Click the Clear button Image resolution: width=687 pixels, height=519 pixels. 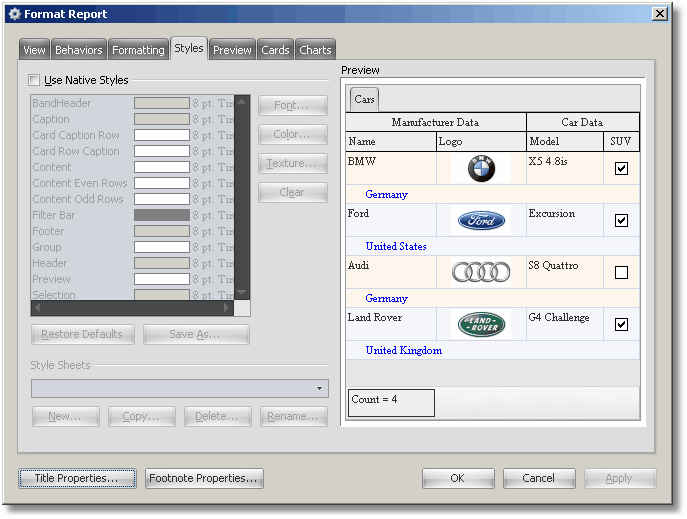click(x=293, y=192)
